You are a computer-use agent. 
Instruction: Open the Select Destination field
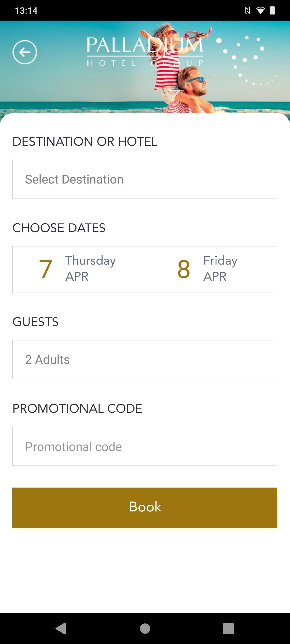(145, 179)
